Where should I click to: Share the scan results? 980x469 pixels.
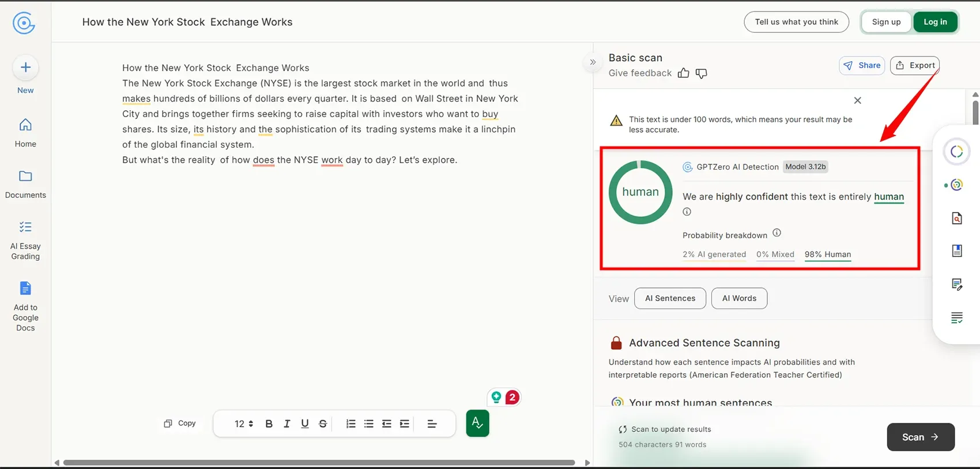click(x=862, y=66)
